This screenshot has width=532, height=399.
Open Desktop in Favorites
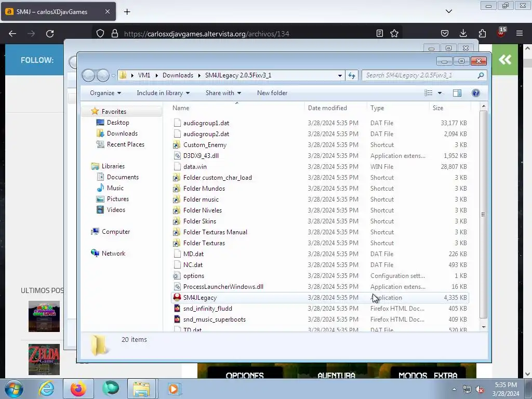pyautogui.click(x=118, y=123)
